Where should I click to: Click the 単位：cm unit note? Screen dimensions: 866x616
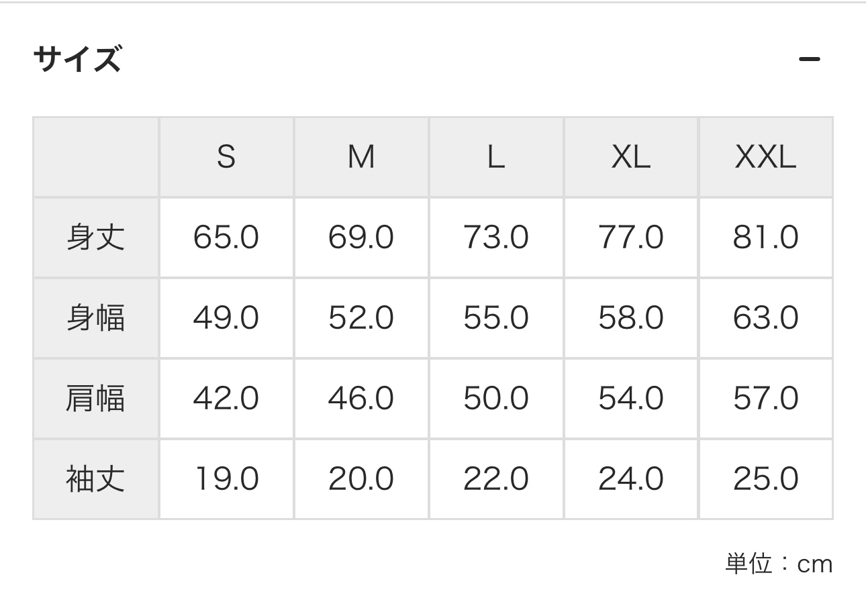(x=779, y=564)
